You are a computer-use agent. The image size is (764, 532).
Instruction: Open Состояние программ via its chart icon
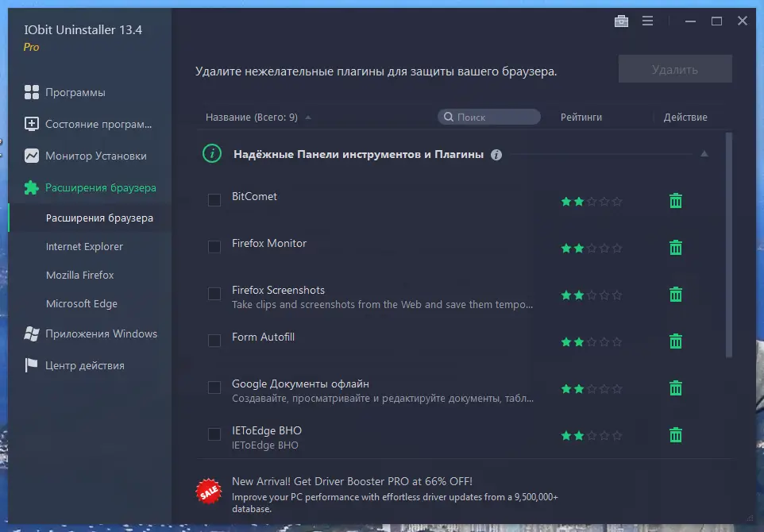33,124
